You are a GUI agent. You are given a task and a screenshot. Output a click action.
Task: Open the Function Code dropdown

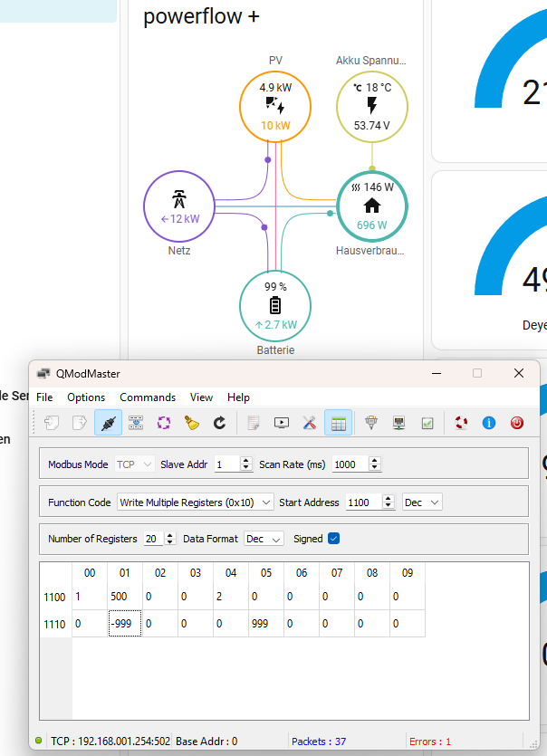point(196,502)
